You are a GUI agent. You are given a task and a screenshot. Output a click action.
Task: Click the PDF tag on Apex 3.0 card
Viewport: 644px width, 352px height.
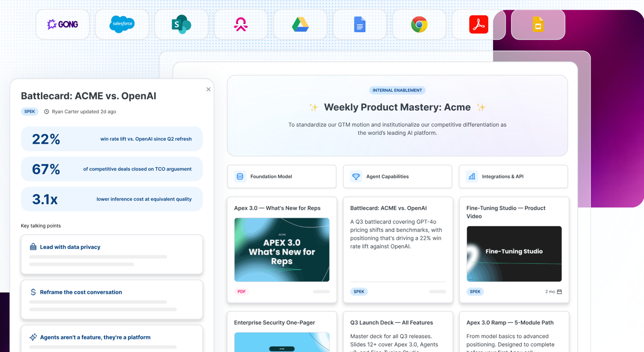point(241,292)
